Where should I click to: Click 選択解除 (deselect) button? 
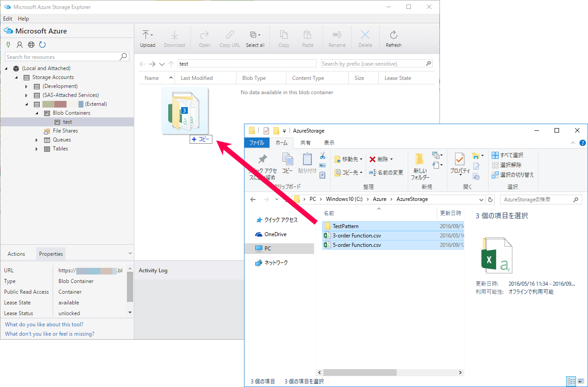(506, 165)
